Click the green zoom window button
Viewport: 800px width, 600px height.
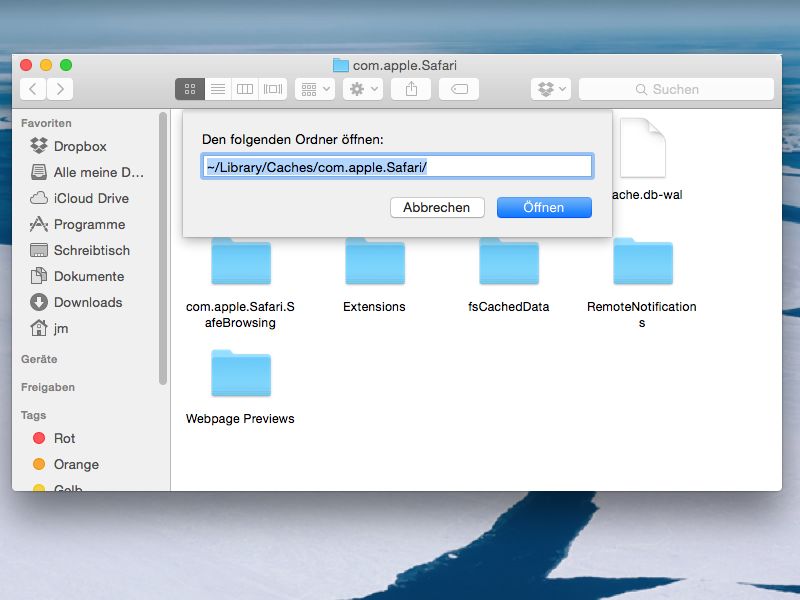[66, 65]
